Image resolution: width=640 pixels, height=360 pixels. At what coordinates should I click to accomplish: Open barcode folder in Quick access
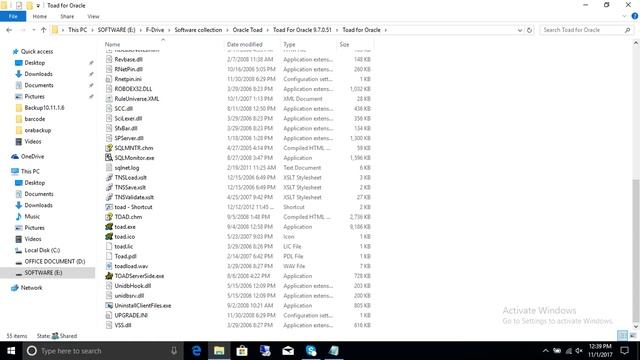tap(35, 119)
